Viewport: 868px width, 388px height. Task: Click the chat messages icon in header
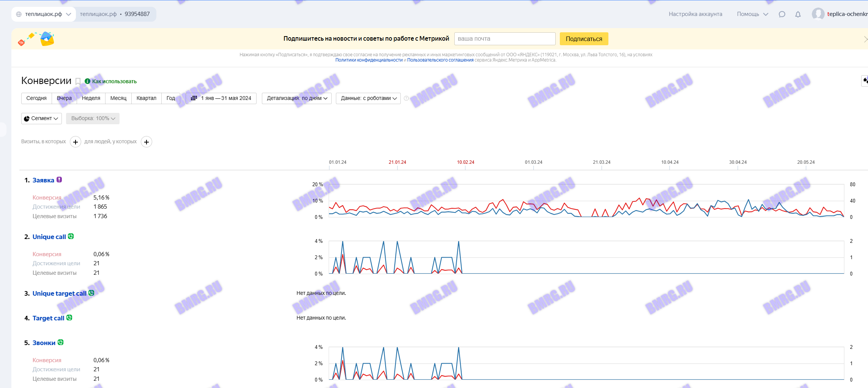(x=782, y=14)
